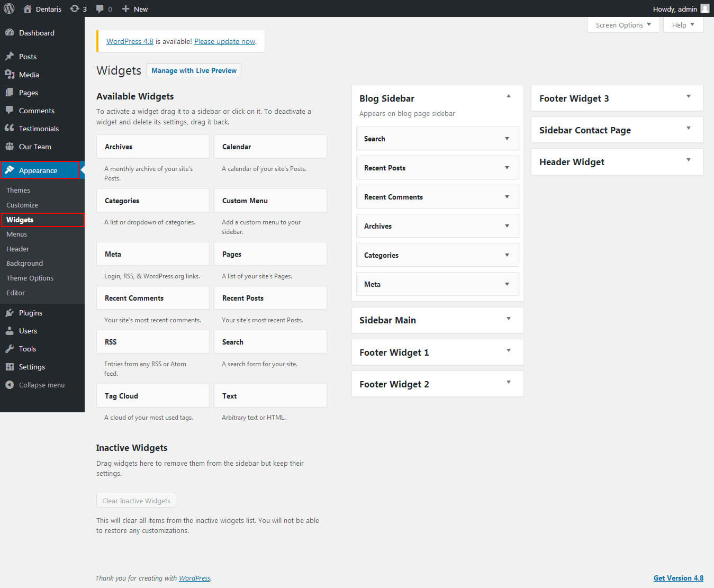Click the Collapse menu arrow icon
This screenshot has height=588, width=714.
coord(10,385)
